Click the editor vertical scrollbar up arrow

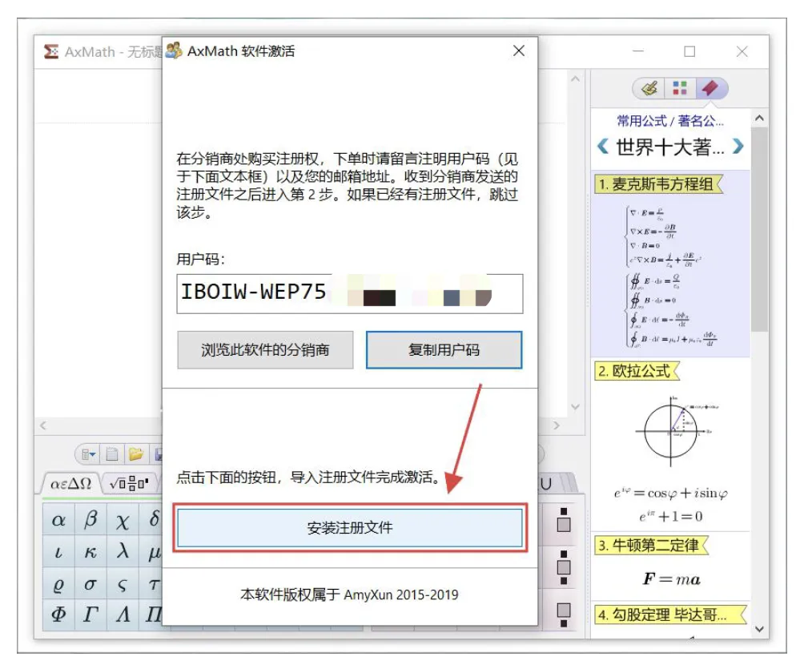(575, 79)
